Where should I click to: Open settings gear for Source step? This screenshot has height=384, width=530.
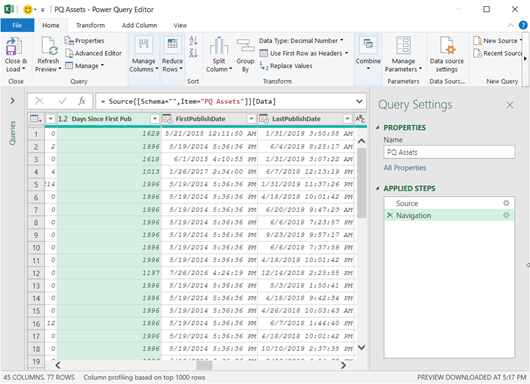[x=506, y=203]
